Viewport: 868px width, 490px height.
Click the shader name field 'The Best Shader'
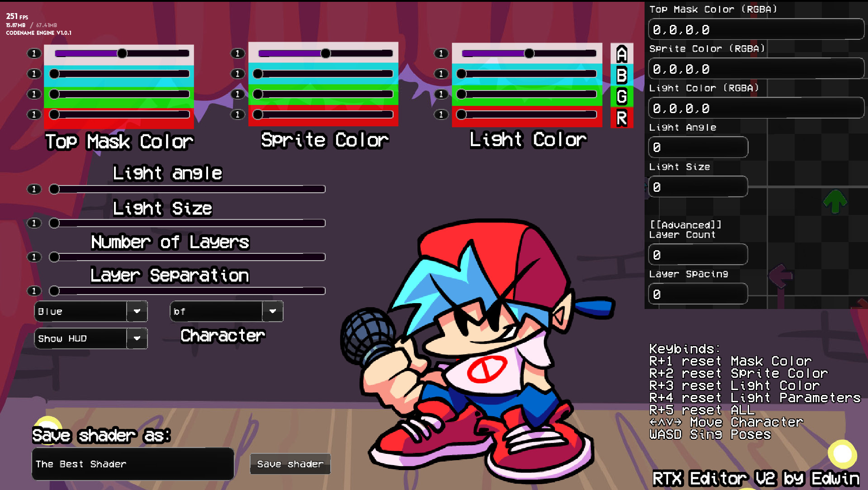(x=133, y=464)
